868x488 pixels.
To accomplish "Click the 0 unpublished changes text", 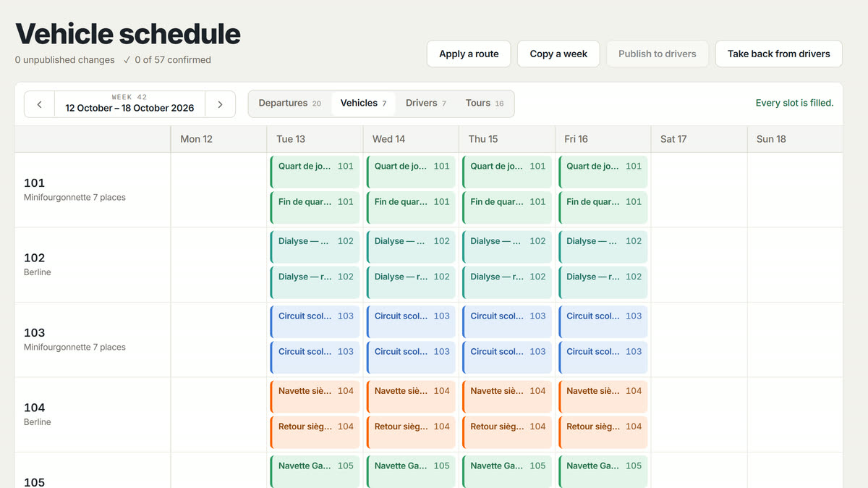I will pyautogui.click(x=64, y=60).
